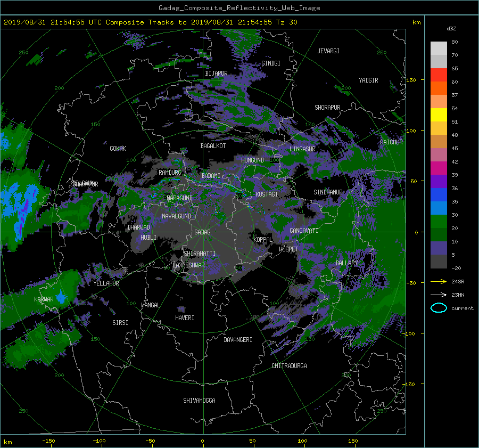Click the NARAGUND city label

(x=180, y=198)
